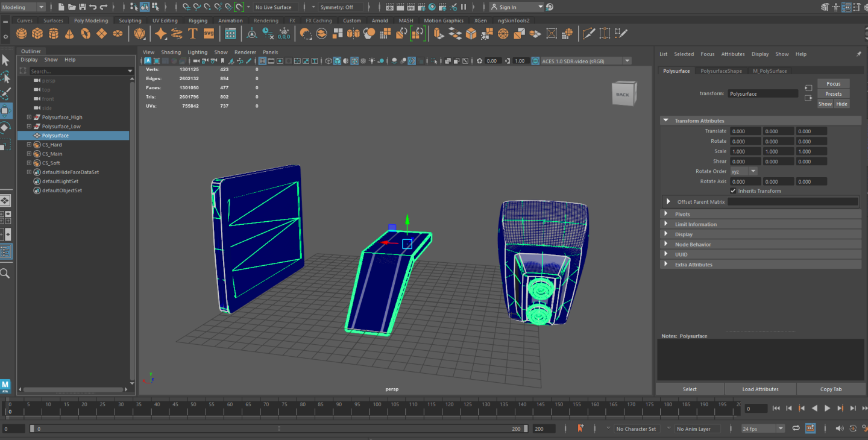The image size is (868, 440).
Task: Expand the Polysurface_High node in Outliner
Action: [29, 117]
